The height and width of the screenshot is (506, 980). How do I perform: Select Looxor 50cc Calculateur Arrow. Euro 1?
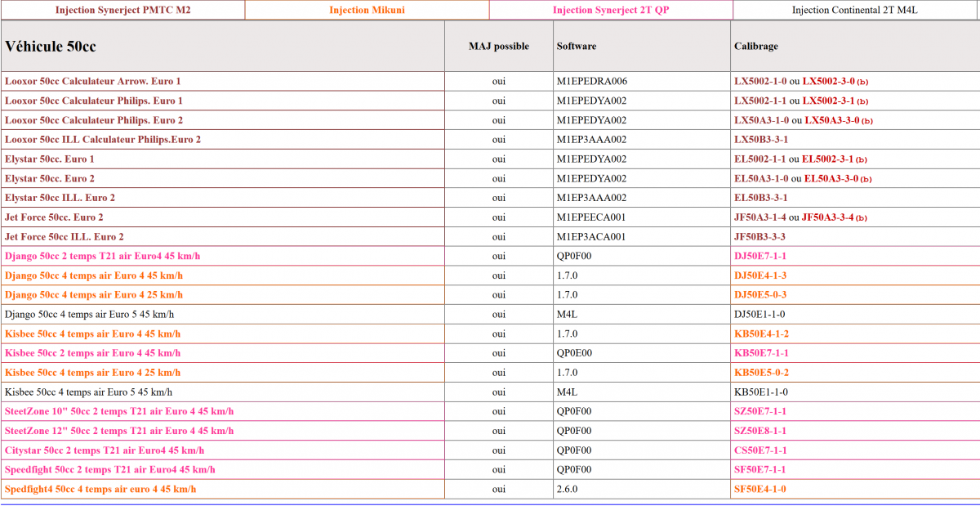[93, 82]
